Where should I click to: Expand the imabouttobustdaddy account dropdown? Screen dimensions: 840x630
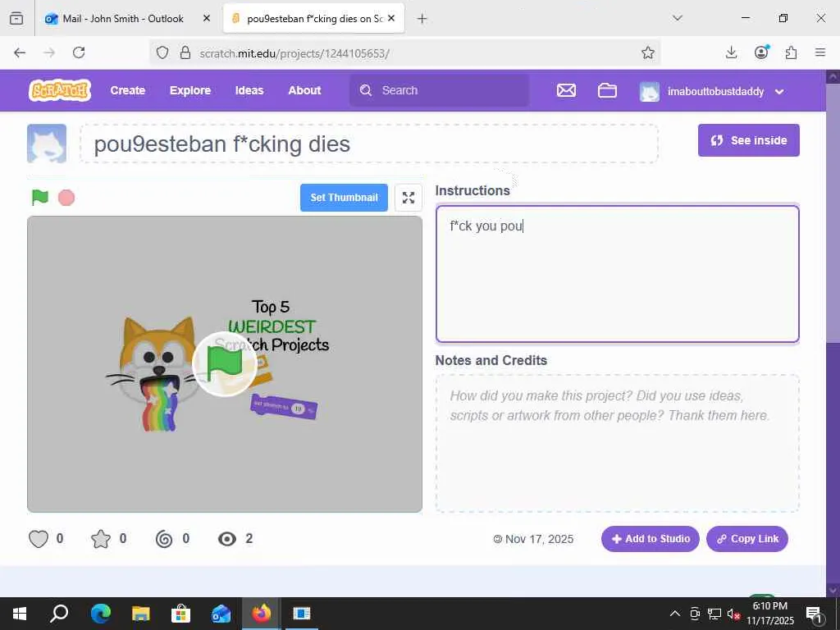click(x=779, y=92)
